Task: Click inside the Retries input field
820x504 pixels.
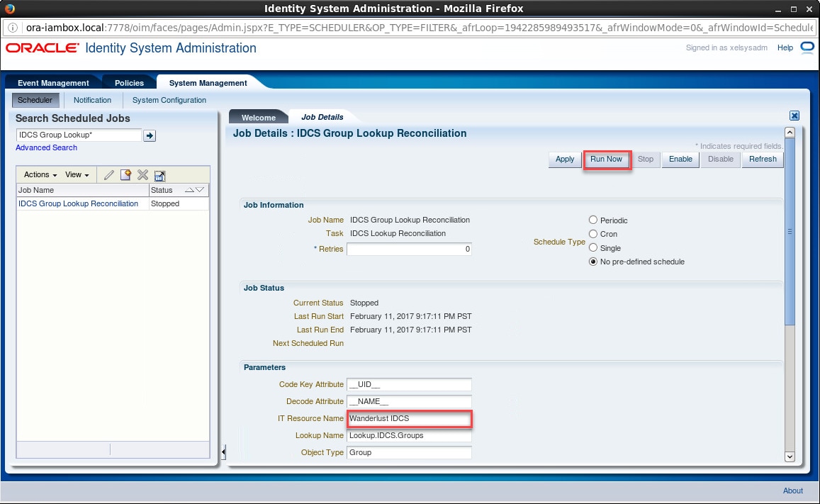Action: click(x=409, y=249)
